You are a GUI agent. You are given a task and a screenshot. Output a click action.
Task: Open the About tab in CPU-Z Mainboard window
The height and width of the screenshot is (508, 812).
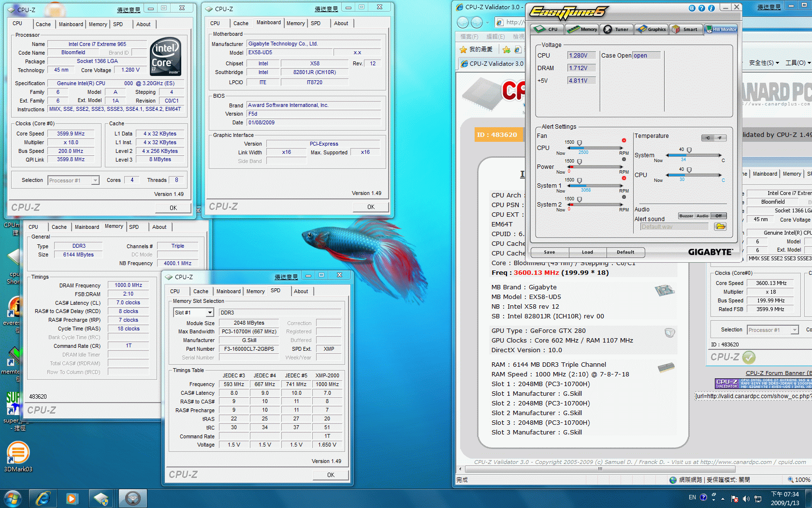pos(341,23)
